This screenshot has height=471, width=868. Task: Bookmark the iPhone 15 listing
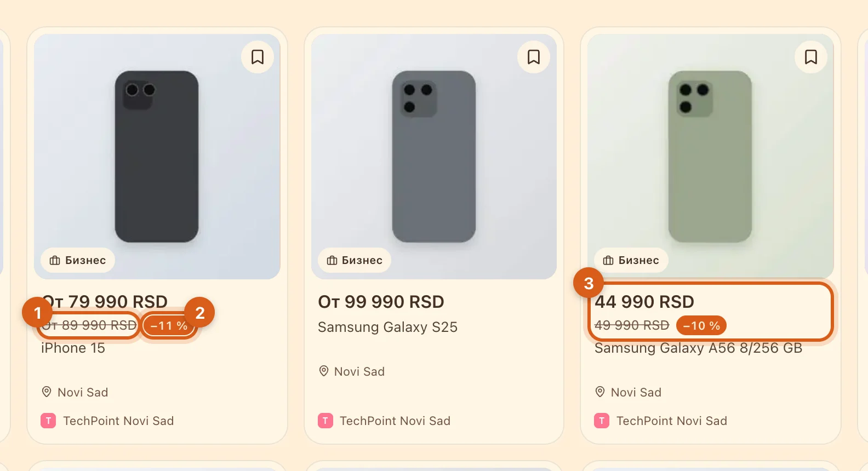(x=258, y=57)
